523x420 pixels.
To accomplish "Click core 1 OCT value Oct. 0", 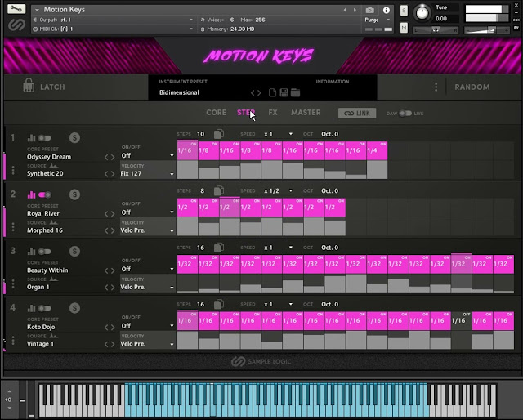I will 329,134.
